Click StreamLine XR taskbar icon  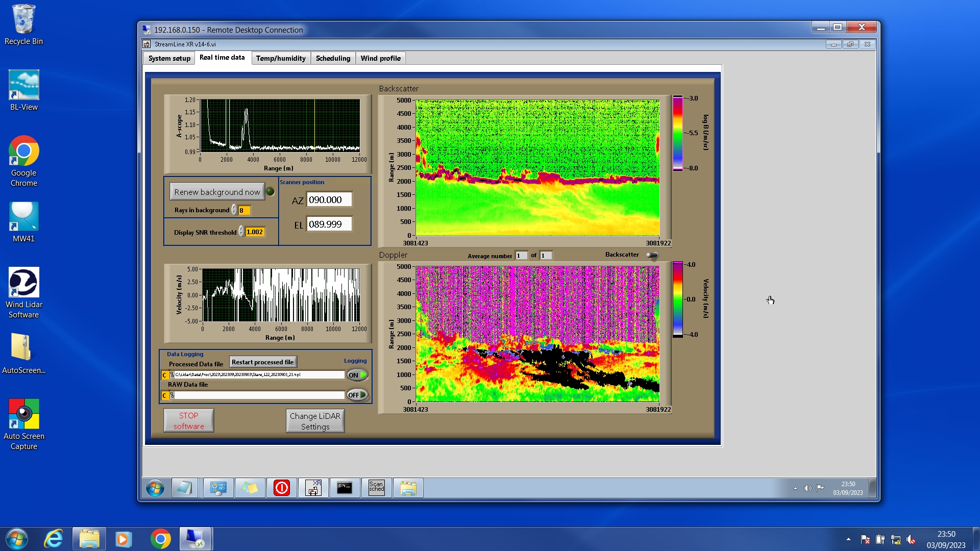(x=313, y=488)
